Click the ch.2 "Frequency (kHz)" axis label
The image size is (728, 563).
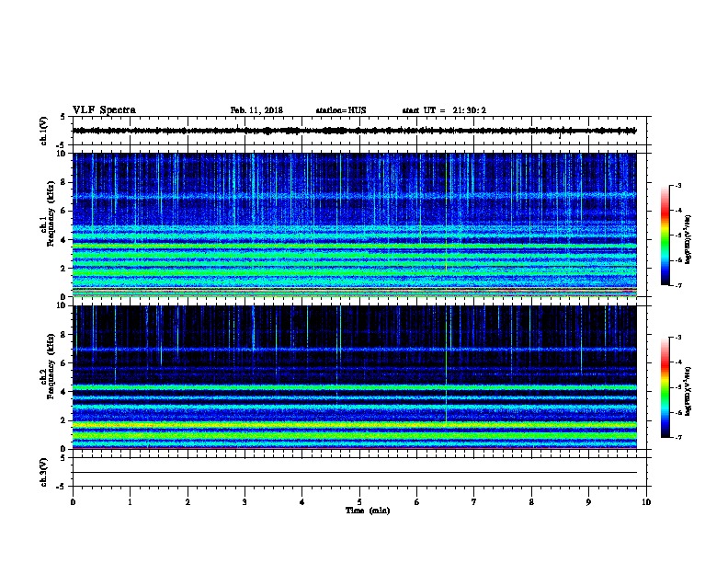point(51,366)
